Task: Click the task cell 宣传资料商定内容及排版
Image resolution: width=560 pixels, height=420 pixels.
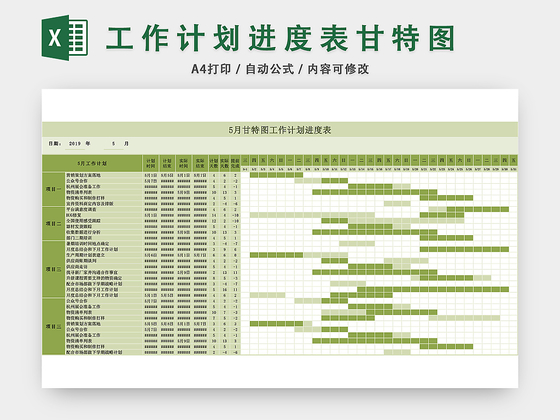Action: click(x=104, y=204)
